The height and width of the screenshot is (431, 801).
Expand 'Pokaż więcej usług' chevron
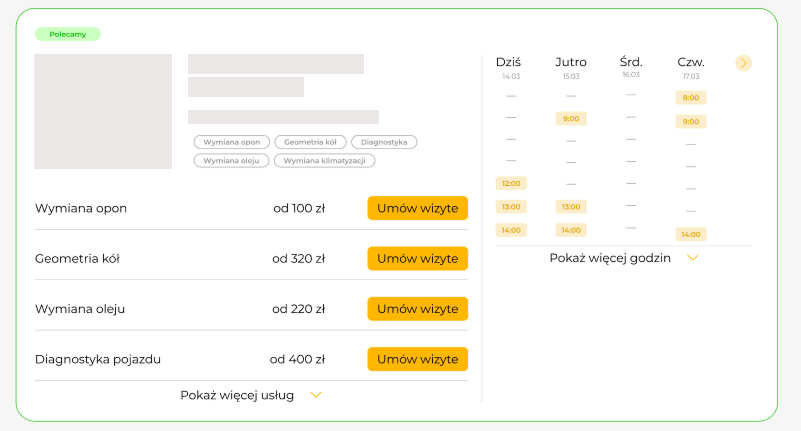316,395
